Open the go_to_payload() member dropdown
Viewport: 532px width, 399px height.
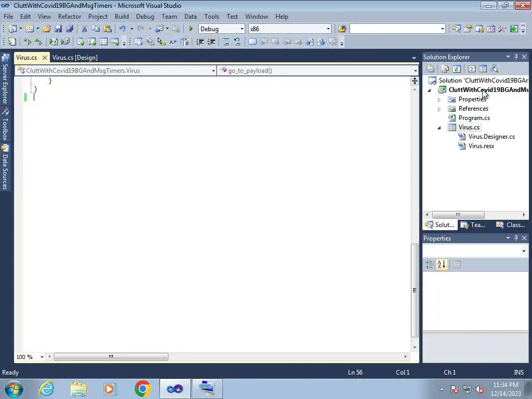pyautogui.click(x=415, y=71)
